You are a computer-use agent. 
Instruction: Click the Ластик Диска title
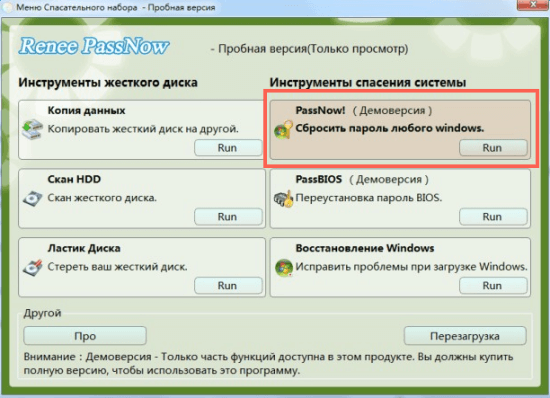84,248
